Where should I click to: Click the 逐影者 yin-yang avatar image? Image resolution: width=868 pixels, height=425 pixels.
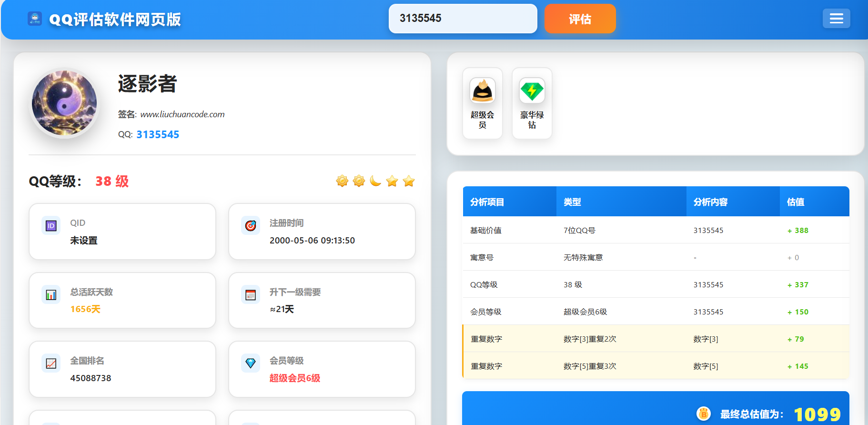pyautogui.click(x=64, y=103)
